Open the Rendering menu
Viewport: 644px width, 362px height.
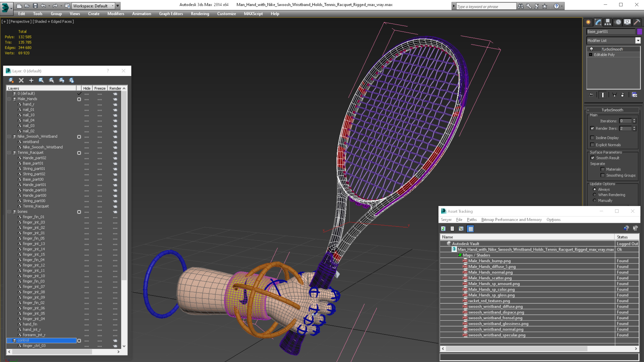click(200, 14)
